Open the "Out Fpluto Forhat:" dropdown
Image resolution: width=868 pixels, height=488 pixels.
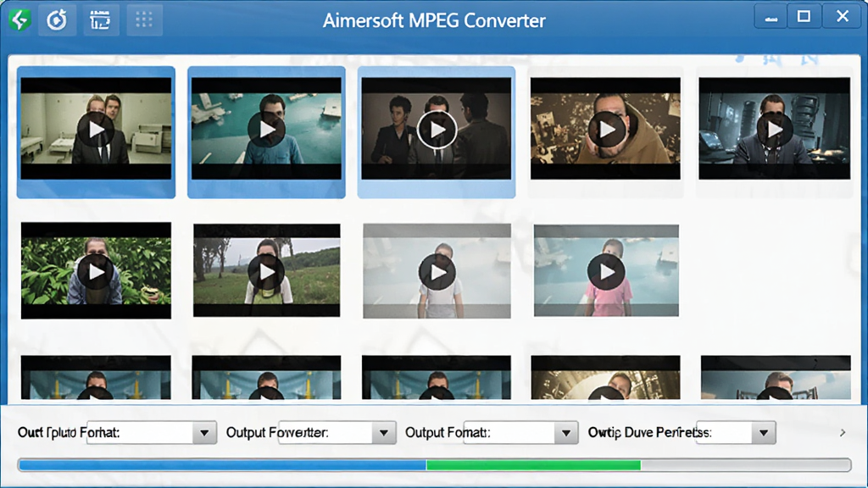point(204,433)
